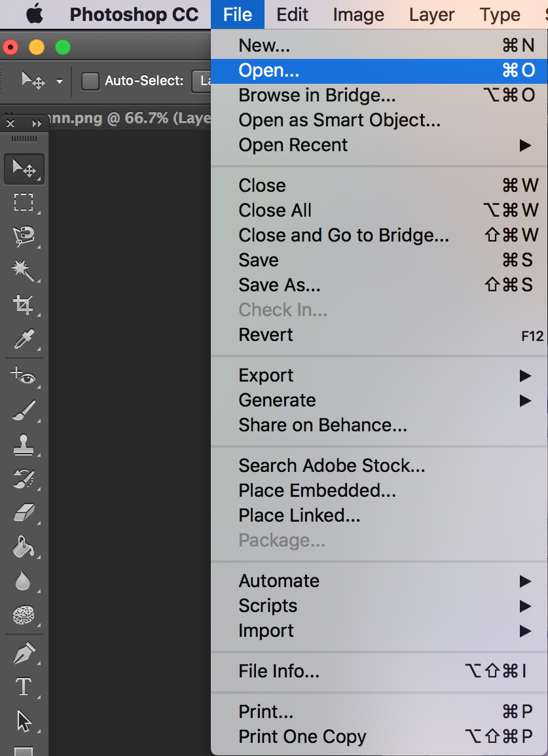Select the Crop tool
Screen dimensions: 548x756
[x=24, y=304]
